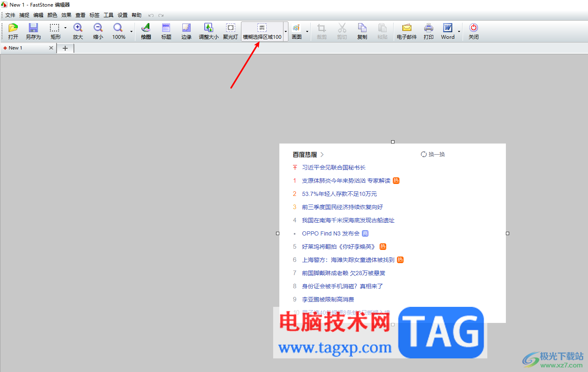Launch the 画图 paint icon

click(297, 31)
